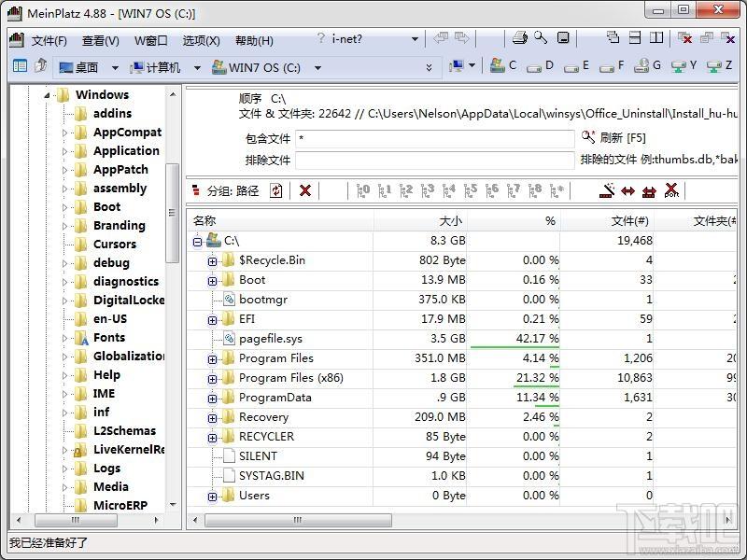747x560 pixels.
Task: Open the 计算机 breadcrumb dropdown arrow
Action: 197,68
